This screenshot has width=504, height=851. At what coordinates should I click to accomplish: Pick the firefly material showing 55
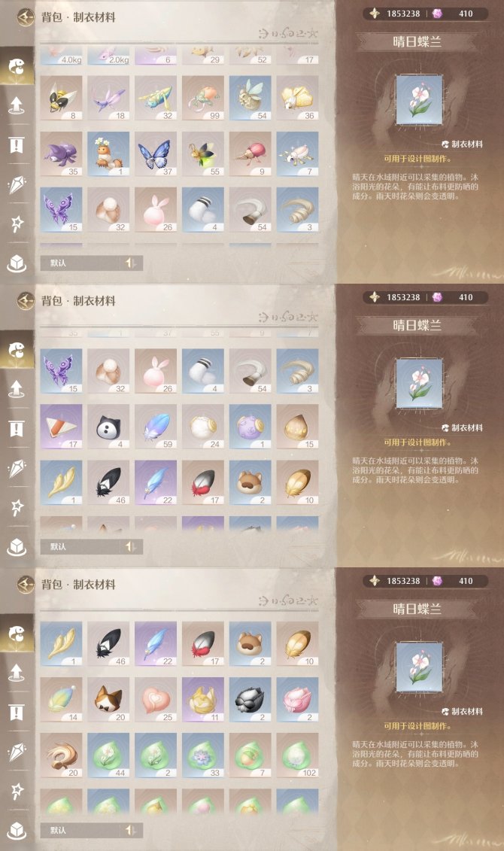pyautogui.click(x=203, y=154)
